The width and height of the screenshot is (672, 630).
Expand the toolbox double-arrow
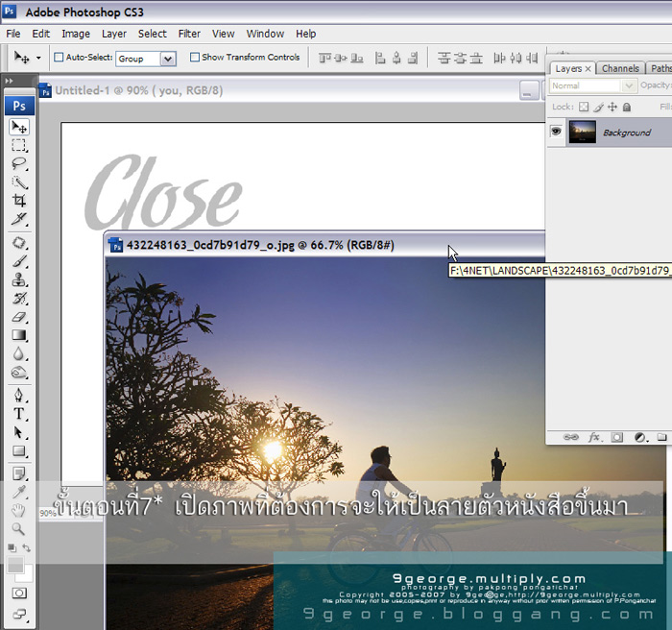click(9, 81)
